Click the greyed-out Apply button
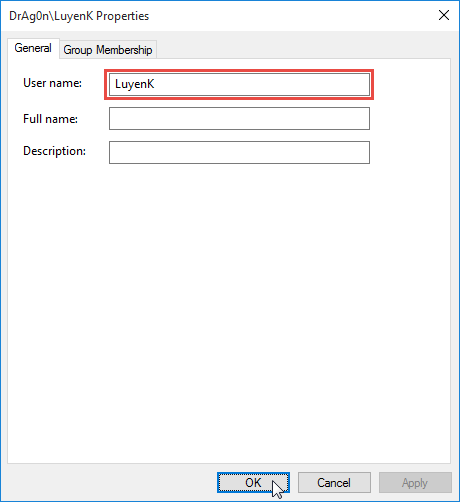460x502 pixels. (415, 482)
